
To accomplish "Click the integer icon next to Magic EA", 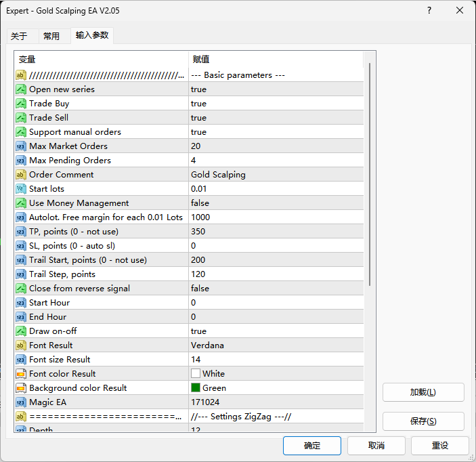I will click(21, 402).
